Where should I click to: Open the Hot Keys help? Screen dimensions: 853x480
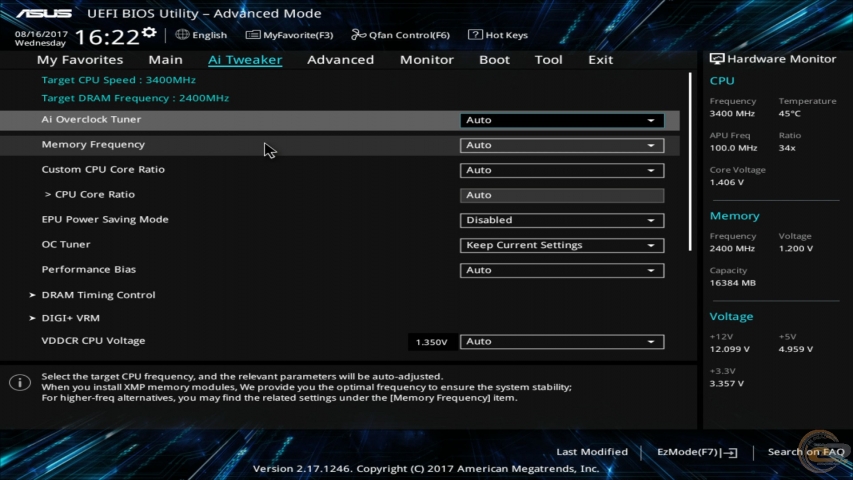(x=506, y=35)
